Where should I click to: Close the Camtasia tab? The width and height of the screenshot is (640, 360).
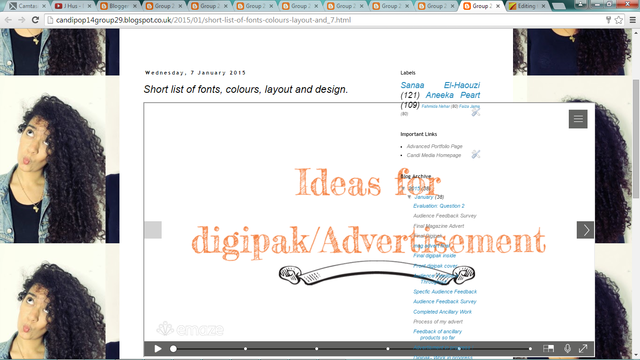coord(44,6)
